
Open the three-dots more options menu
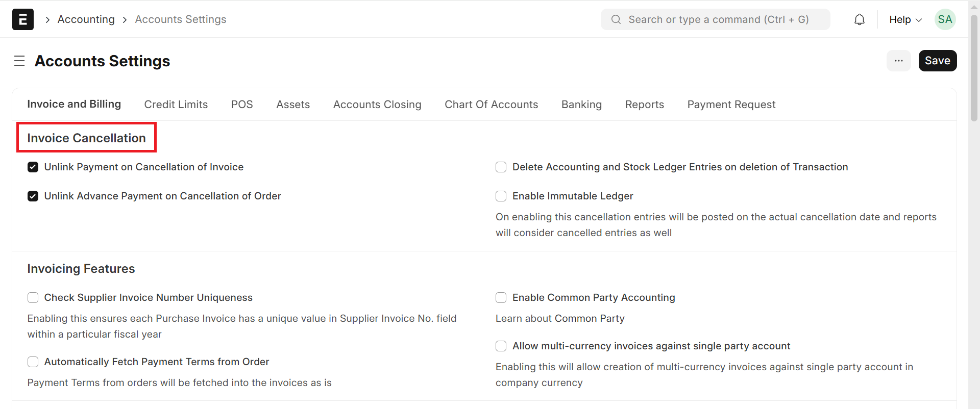(x=898, y=61)
